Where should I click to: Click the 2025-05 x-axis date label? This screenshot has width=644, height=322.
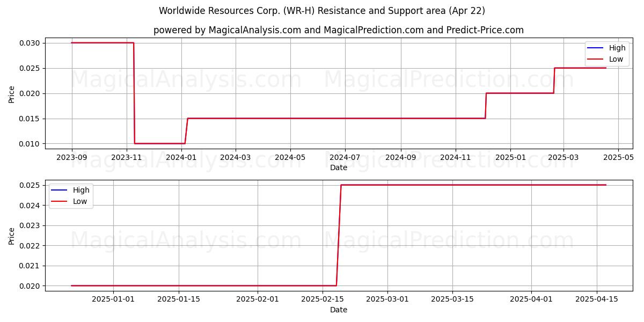[x=618, y=157]
